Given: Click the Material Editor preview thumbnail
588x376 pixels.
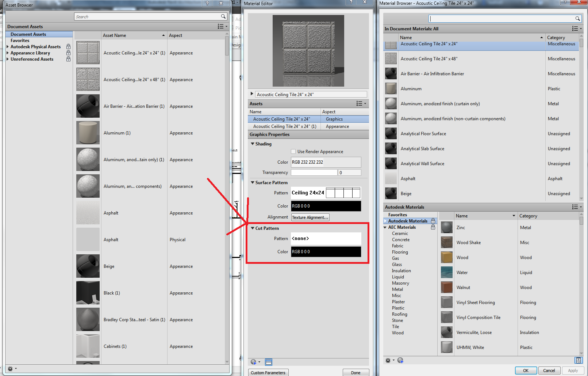Looking at the screenshot, I should [308, 51].
